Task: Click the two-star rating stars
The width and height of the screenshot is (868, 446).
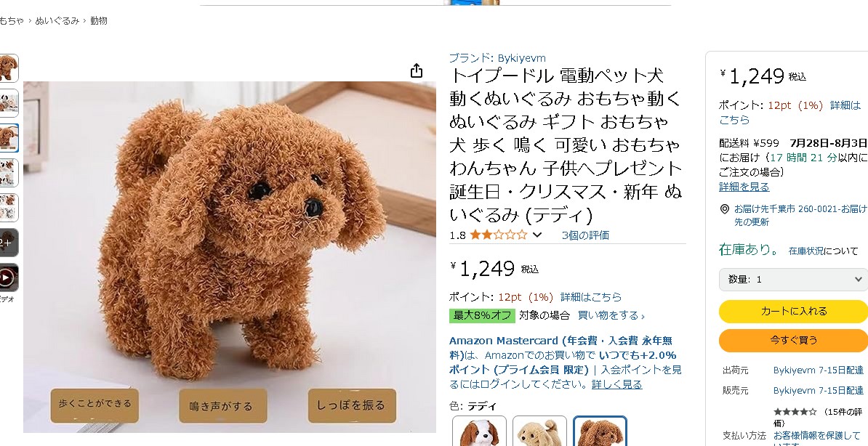Action: pos(498,235)
